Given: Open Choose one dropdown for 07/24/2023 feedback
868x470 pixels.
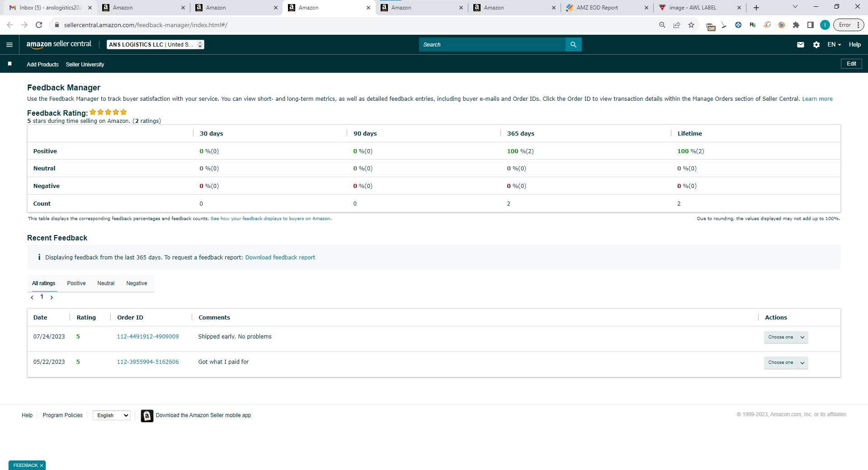Looking at the screenshot, I should tap(786, 337).
